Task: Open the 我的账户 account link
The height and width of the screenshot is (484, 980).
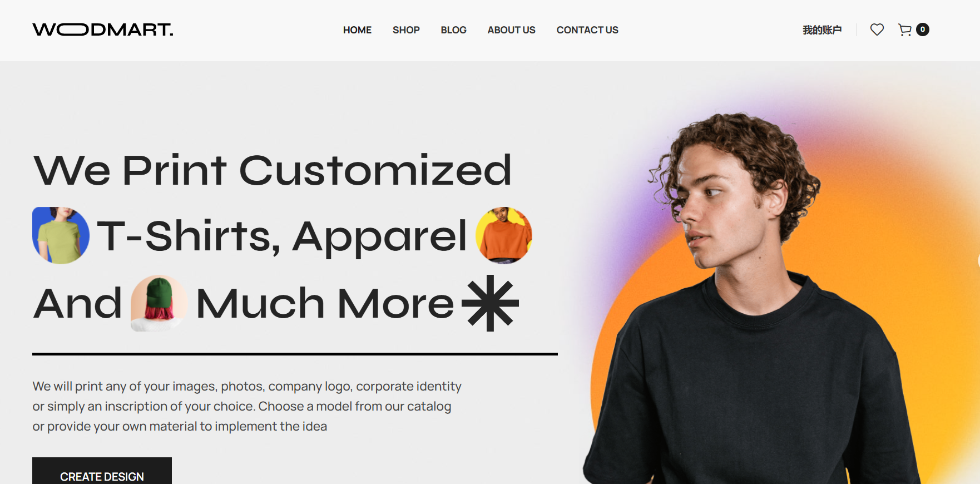Action: click(x=822, y=30)
